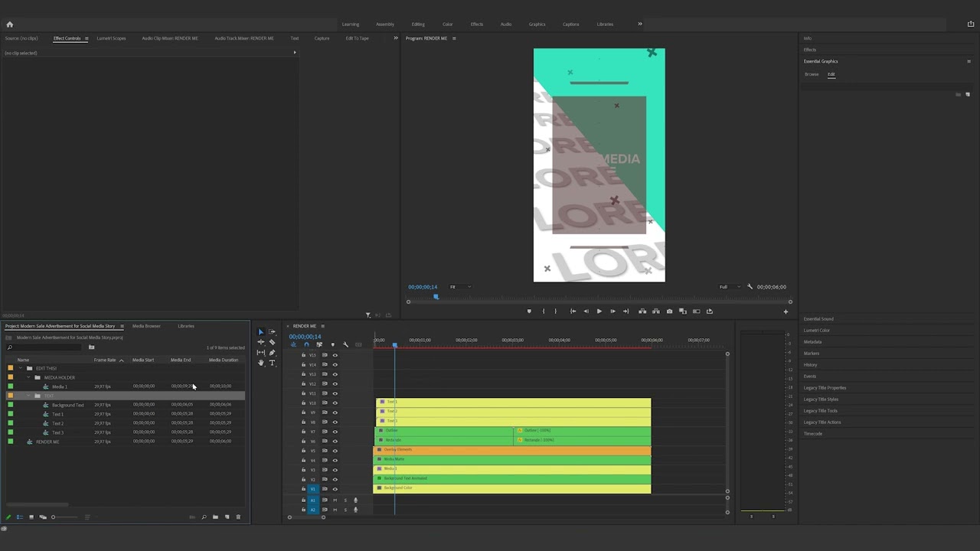Switch to Browse tab in Essential Graphics
This screenshot has width=980, height=551.
click(812, 74)
